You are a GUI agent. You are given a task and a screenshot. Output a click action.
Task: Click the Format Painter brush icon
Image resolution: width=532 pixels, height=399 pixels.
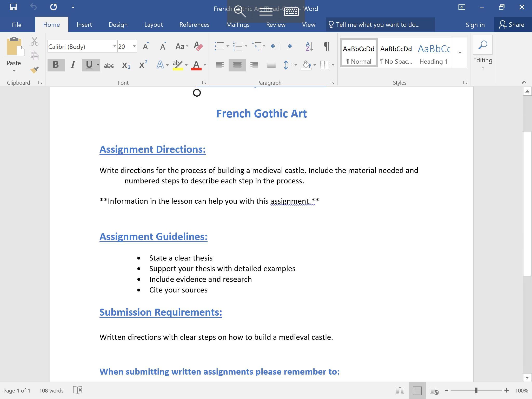35,70
